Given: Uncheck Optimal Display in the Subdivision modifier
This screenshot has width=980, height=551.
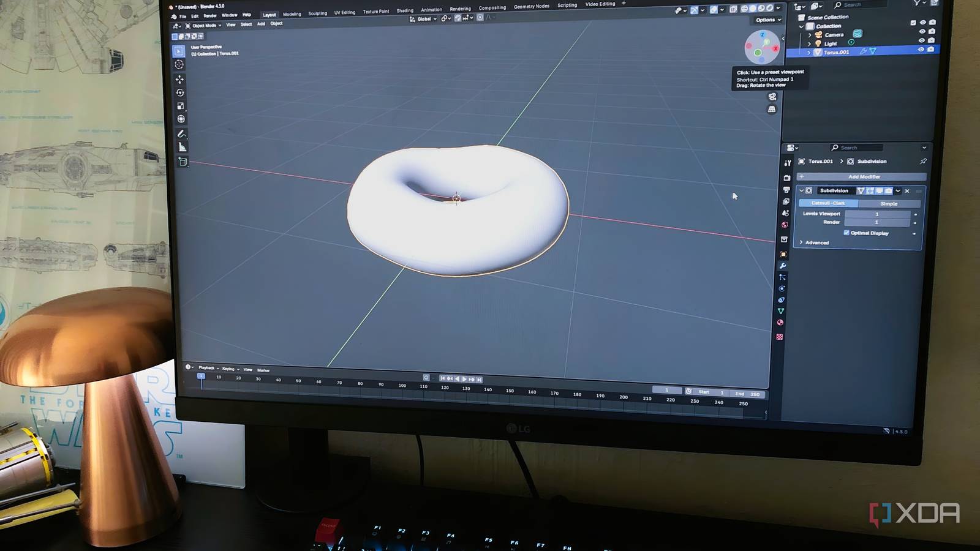Looking at the screenshot, I should click(x=846, y=233).
